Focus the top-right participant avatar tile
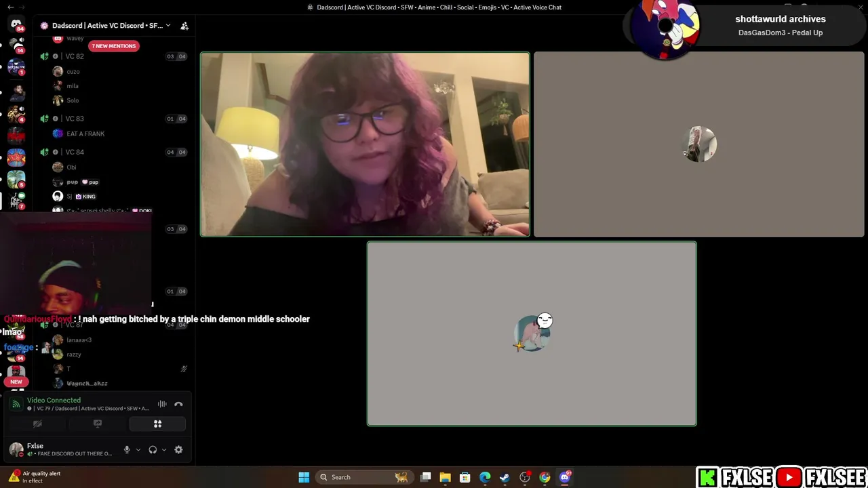This screenshot has width=868, height=488. coord(699,144)
